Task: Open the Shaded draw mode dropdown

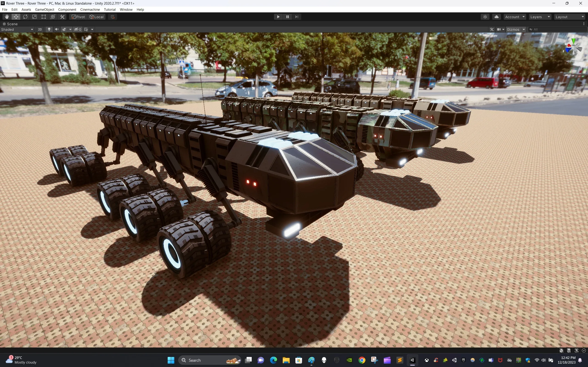Action: point(17,29)
